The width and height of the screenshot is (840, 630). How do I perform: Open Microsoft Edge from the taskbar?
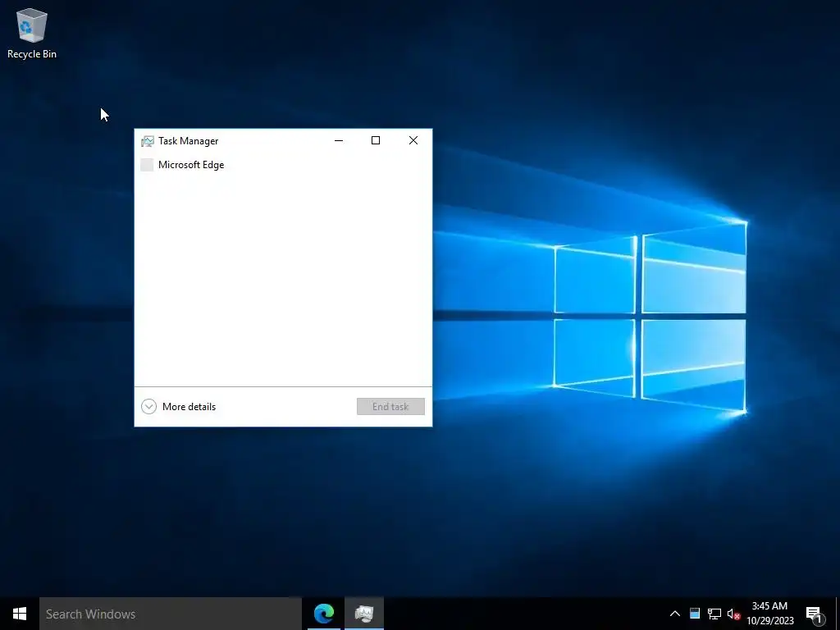coord(324,614)
